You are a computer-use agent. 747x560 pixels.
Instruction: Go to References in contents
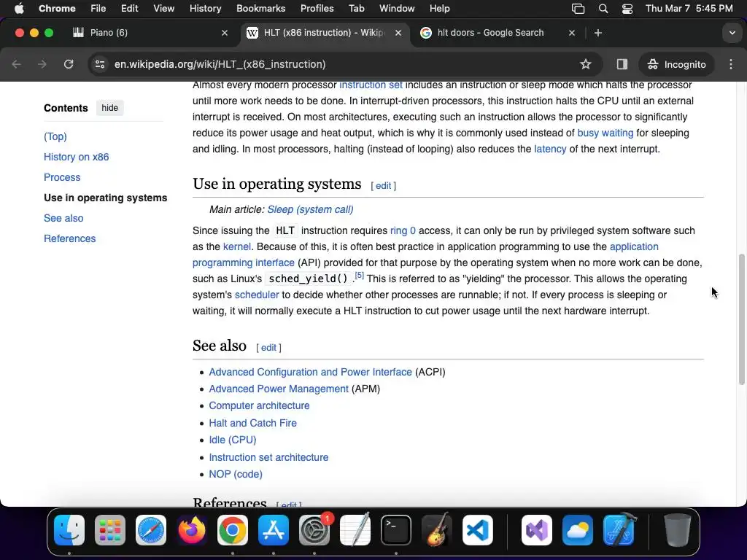pos(69,239)
